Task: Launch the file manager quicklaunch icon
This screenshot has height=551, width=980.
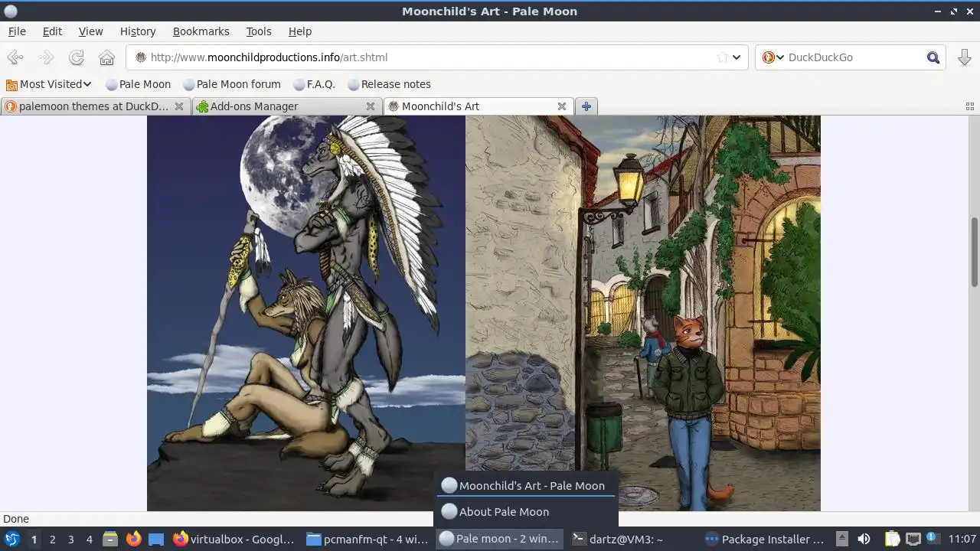Action: click(109, 539)
